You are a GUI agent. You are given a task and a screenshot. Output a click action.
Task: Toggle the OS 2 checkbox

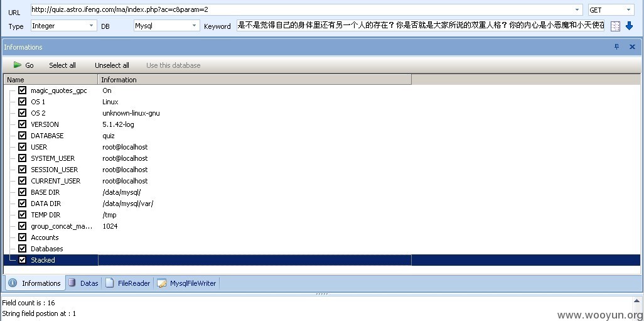point(22,112)
